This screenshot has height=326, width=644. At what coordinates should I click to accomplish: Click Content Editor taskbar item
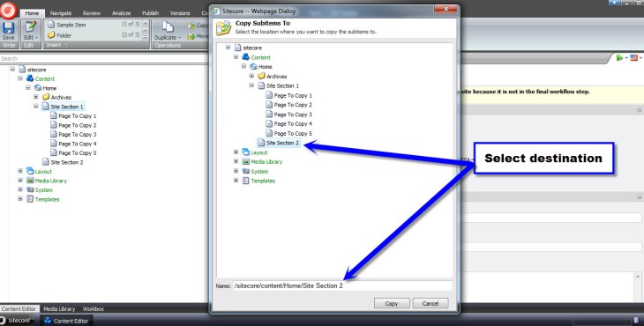coord(66,321)
